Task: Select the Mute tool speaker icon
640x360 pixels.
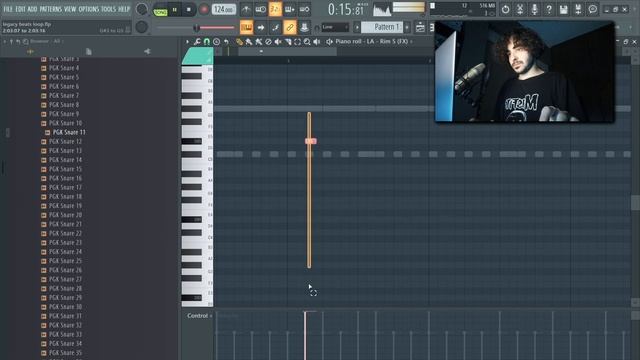Action: tap(278, 42)
